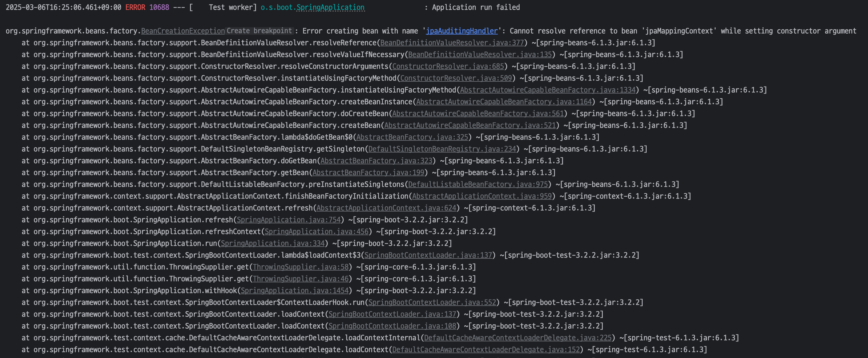Open AbstractBeanFactory.java:199 link
Image resolution: width=868 pixels, height=358 pixels.
click(368, 172)
